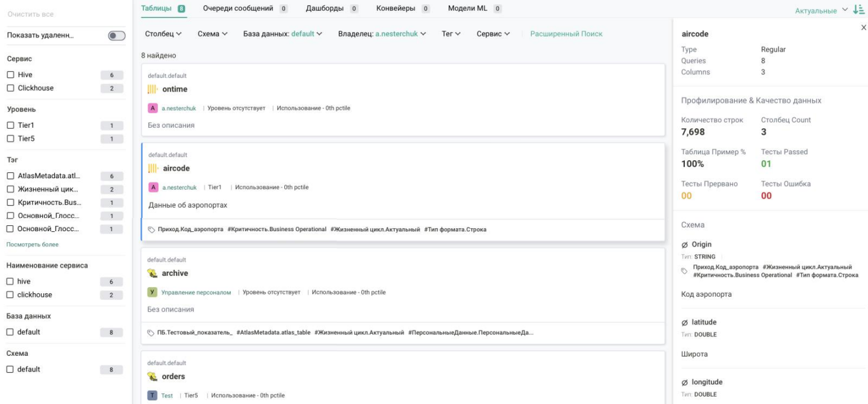Open the База данных: default dropdown
This screenshot has height=404, width=868.
[283, 34]
